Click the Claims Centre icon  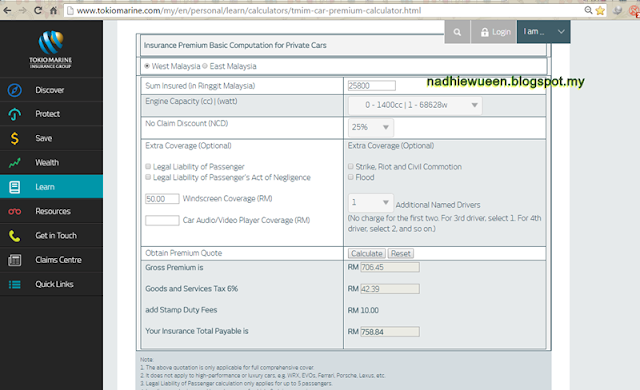click(x=15, y=260)
